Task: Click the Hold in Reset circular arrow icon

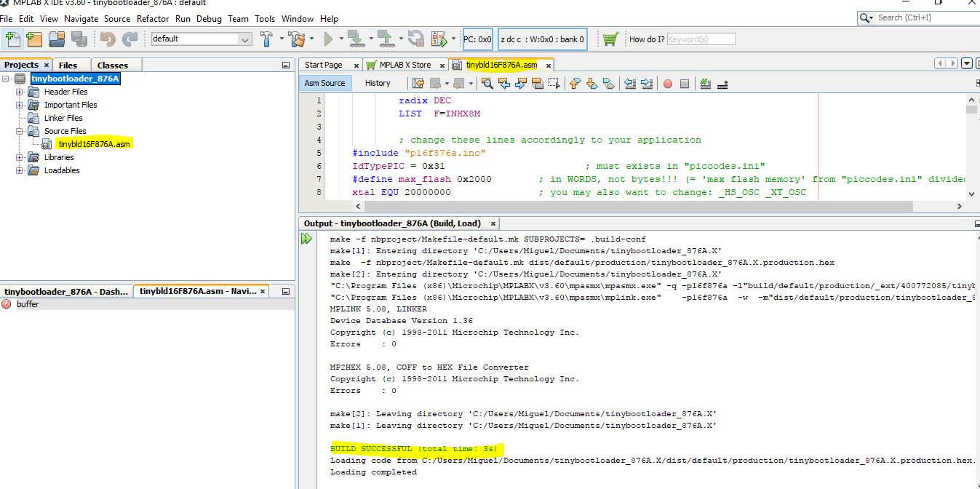Action: point(416,39)
